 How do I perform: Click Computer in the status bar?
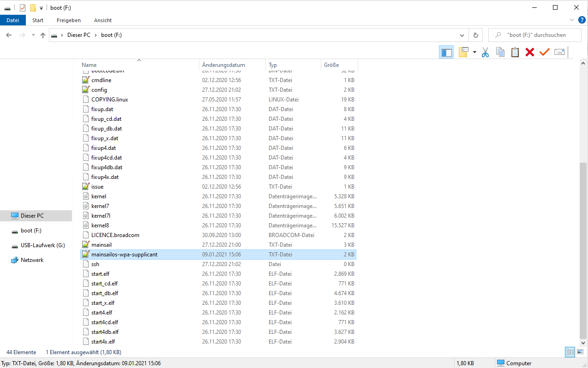(514, 363)
